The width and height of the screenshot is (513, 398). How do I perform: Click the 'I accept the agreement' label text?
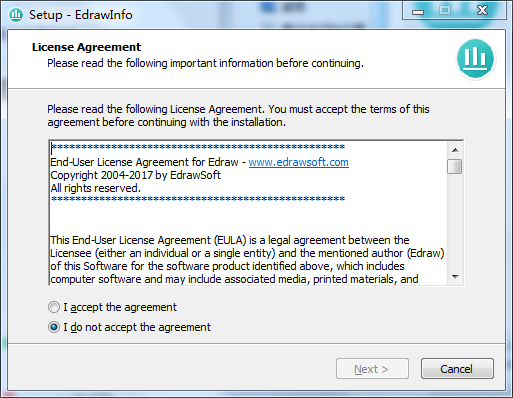[x=120, y=307]
